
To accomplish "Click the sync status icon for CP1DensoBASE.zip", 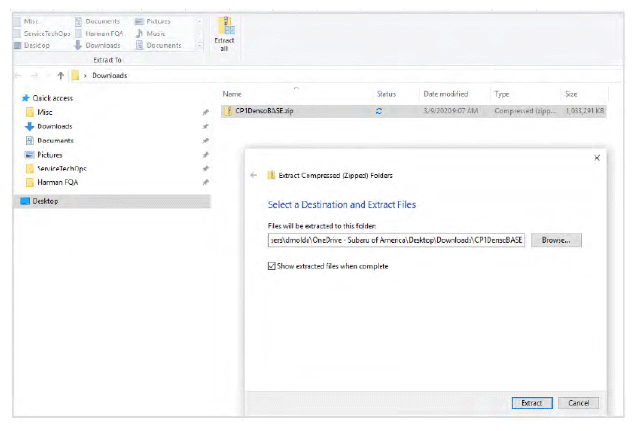I will (379, 109).
